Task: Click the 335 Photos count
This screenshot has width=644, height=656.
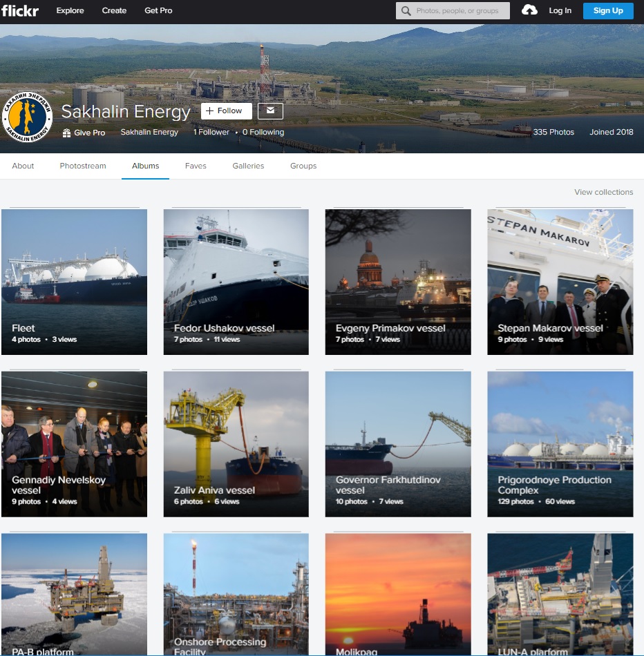Action: 553,132
